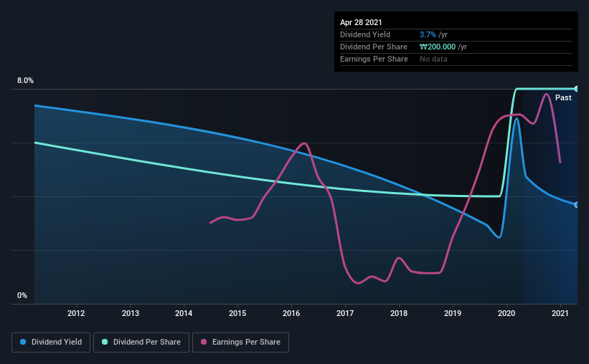Viewport: 589px width, 364px height.
Task: Click the pink Earnings Per Share legend dot
Action: click(x=204, y=342)
